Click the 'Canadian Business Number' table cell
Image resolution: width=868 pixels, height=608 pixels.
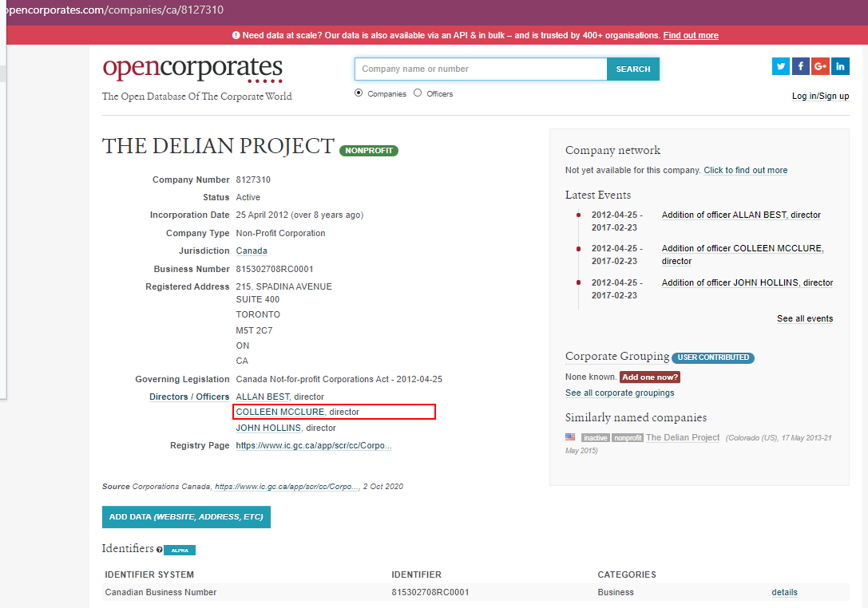pos(161,592)
